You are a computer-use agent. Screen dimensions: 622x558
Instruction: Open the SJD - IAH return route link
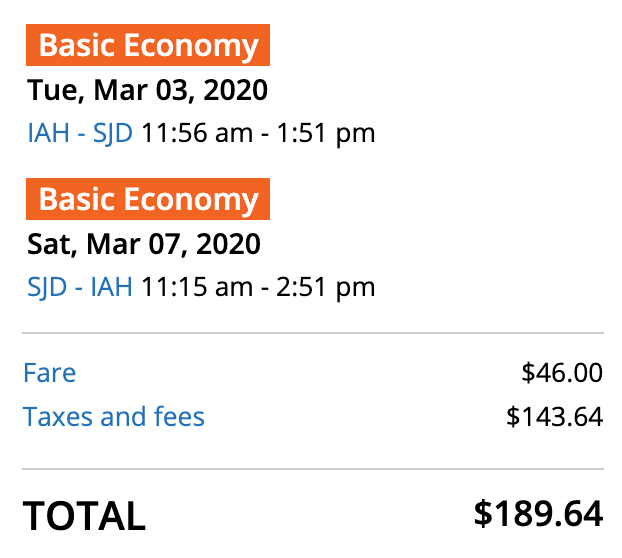pos(80,288)
